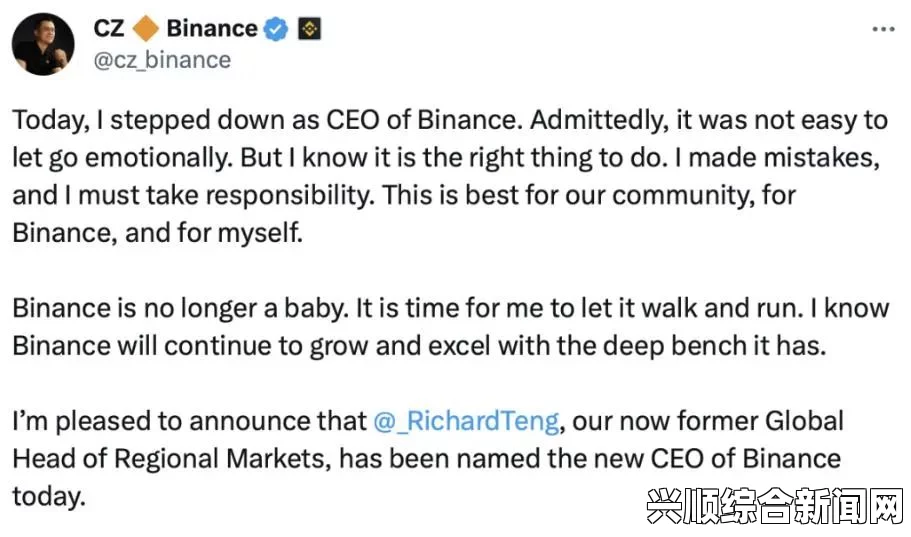Viewport: 911px width, 537px height.
Task: Click the blue verified checkmark badge
Action: (x=276, y=29)
